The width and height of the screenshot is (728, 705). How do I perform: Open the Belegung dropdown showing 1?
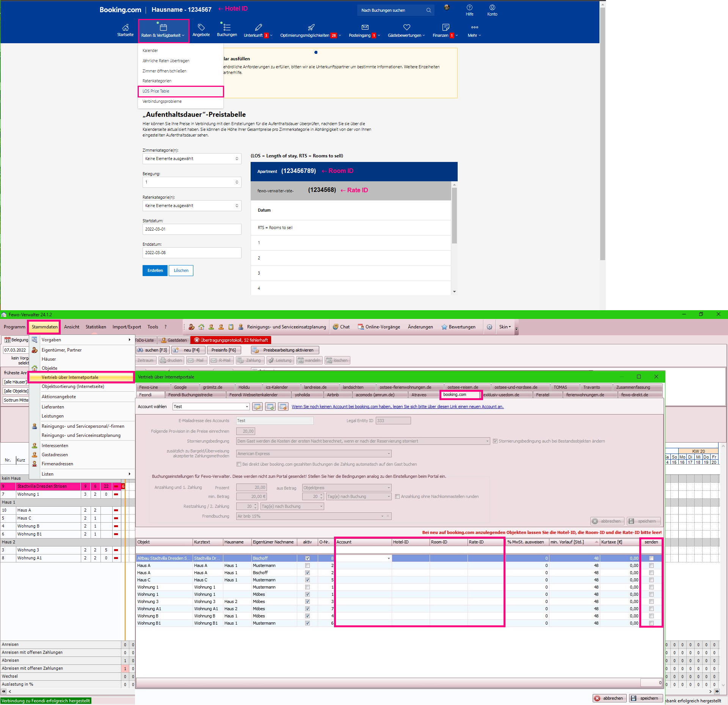point(192,182)
